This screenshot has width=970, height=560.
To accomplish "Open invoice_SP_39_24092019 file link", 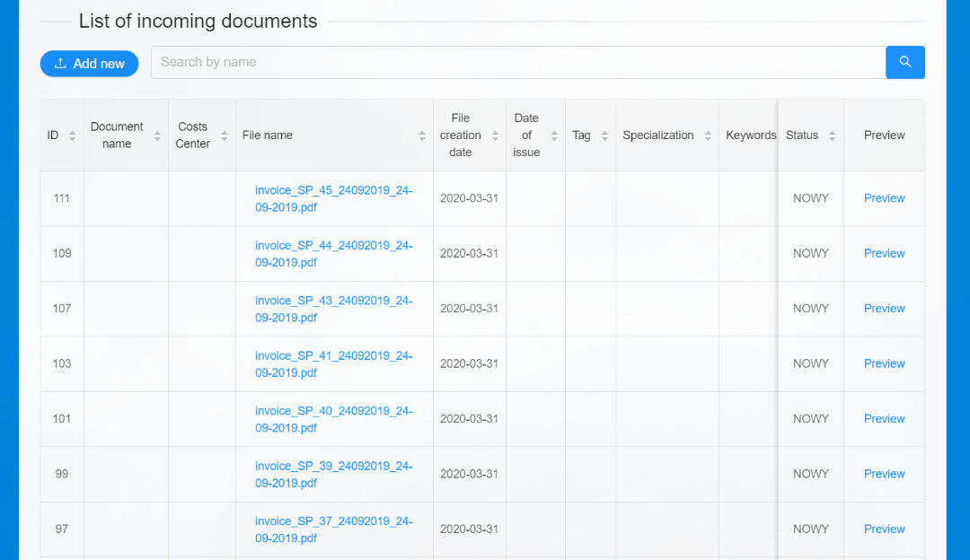I will 333,474.
